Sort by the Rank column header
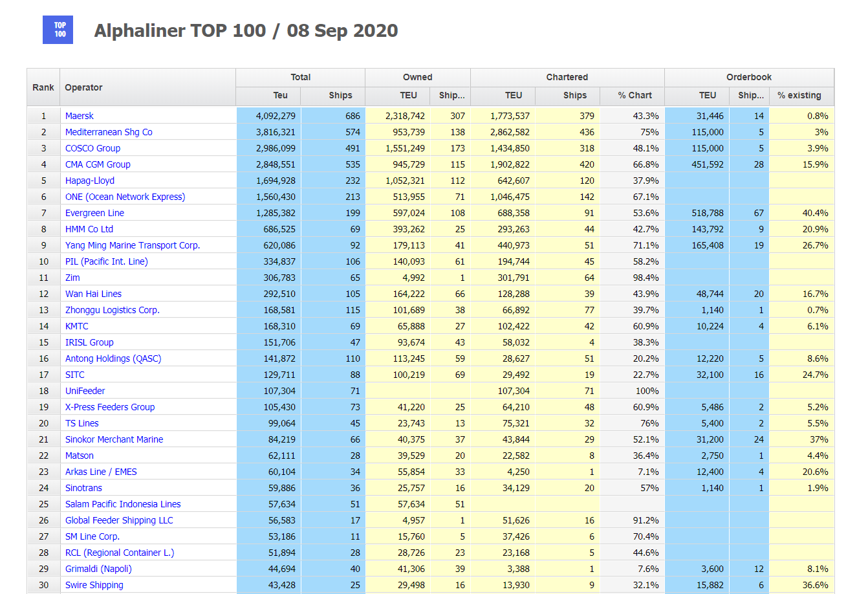This screenshot has height=594, width=868. tap(43, 87)
